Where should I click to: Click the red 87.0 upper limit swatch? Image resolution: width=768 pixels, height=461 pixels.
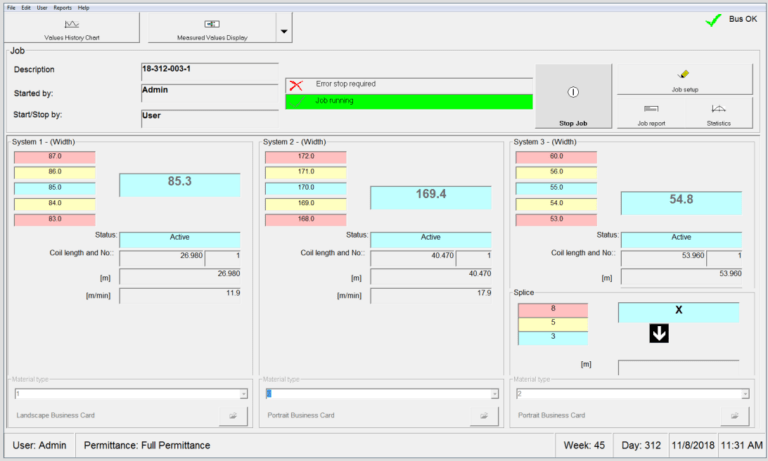tap(54, 157)
